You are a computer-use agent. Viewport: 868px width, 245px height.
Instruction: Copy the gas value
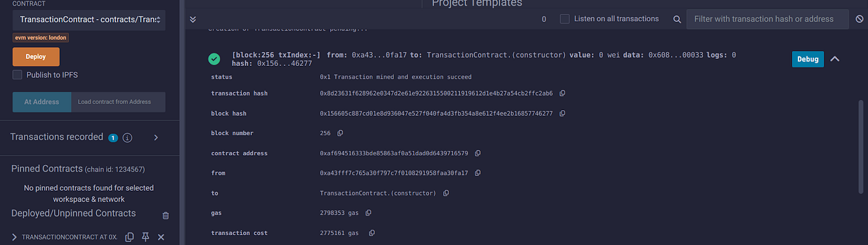(368, 213)
